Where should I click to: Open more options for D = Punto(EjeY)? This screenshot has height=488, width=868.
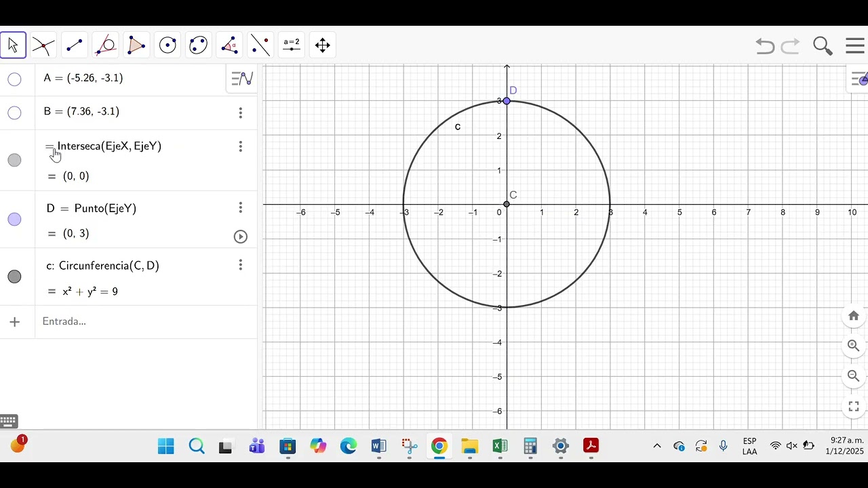pos(240,207)
